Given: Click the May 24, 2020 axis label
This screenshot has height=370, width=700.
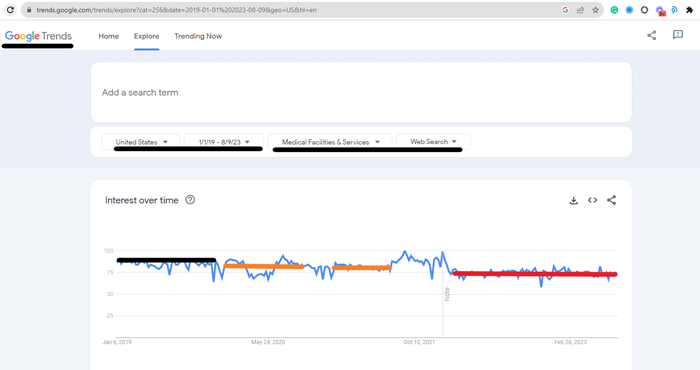Looking at the screenshot, I should click(x=268, y=342).
